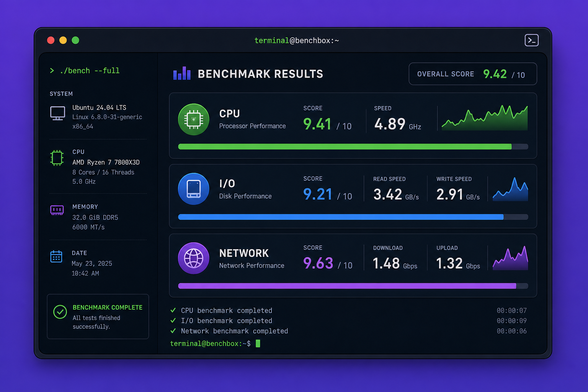Click the May 23, 2025 date text
Viewport: 588px width, 392px height.
click(x=92, y=263)
